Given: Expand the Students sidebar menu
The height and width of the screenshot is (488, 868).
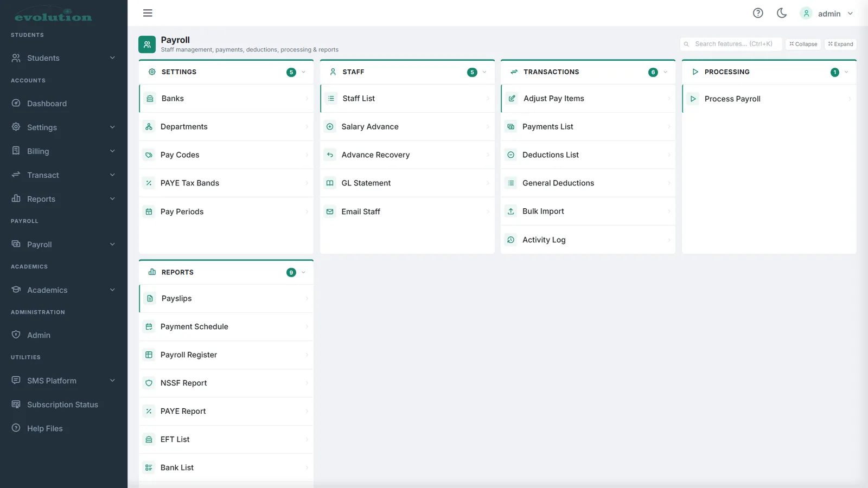Looking at the screenshot, I should coord(63,58).
